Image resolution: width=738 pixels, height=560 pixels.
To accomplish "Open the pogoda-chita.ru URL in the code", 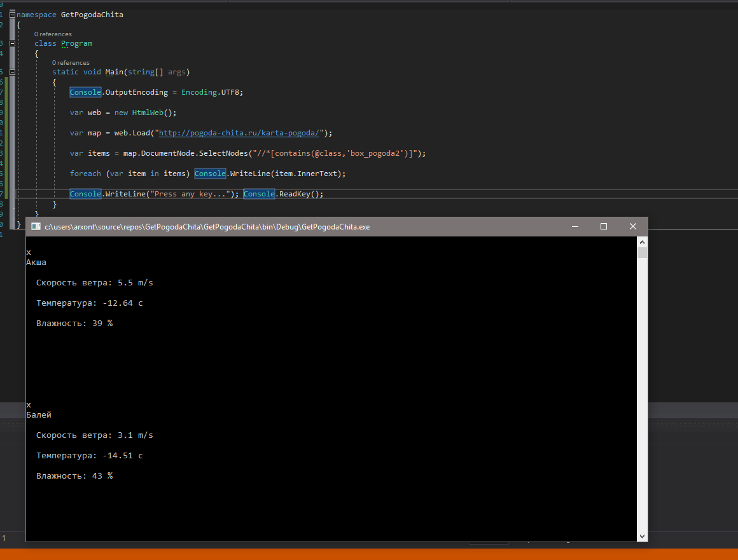I will 239,133.
